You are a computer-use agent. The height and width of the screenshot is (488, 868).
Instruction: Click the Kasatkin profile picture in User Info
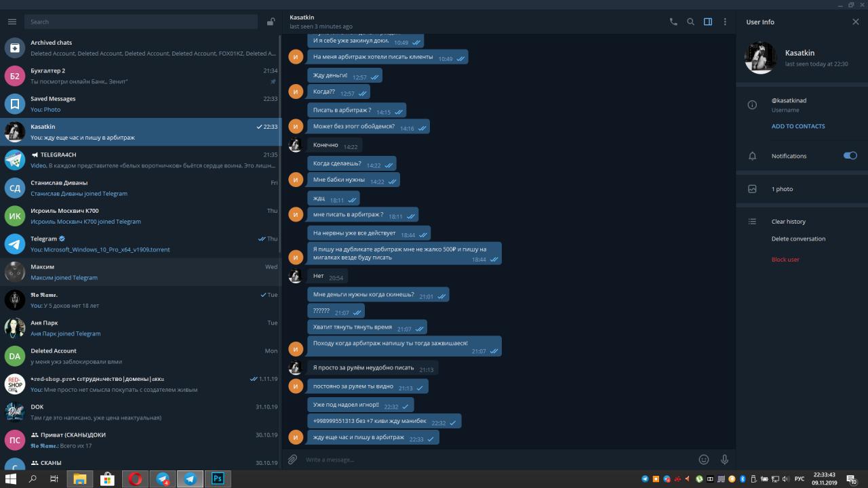pyautogui.click(x=760, y=58)
